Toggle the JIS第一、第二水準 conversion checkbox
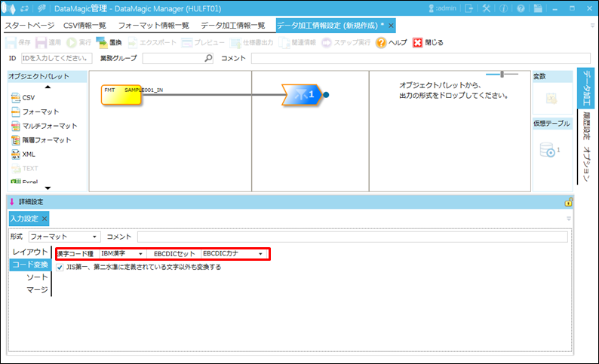This screenshot has height=364, width=599. coord(60,267)
